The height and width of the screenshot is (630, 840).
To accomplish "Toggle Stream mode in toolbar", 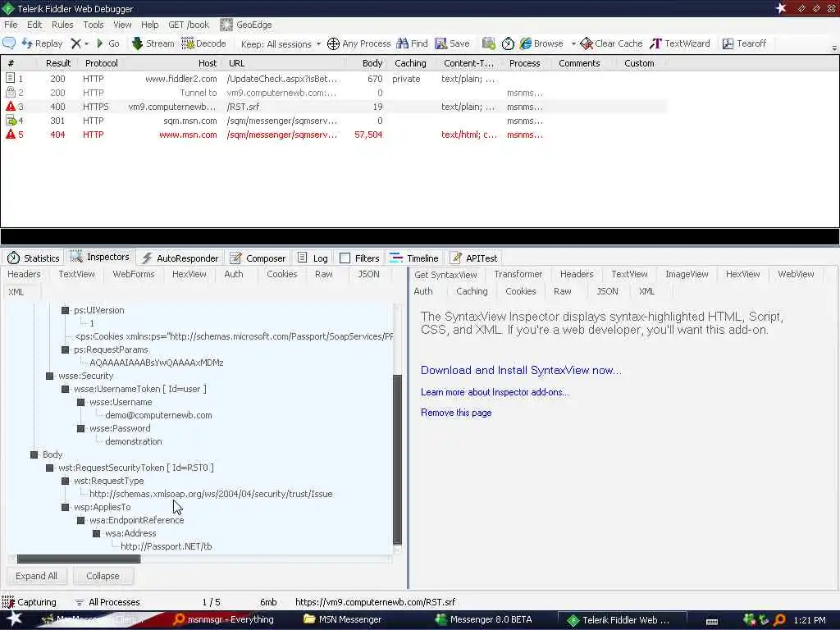I will [153, 43].
